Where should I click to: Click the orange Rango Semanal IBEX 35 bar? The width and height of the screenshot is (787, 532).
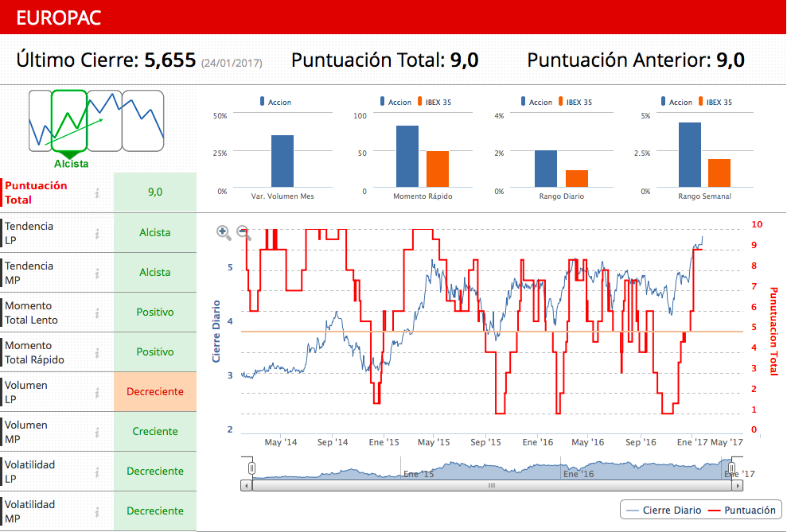click(x=719, y=173)
